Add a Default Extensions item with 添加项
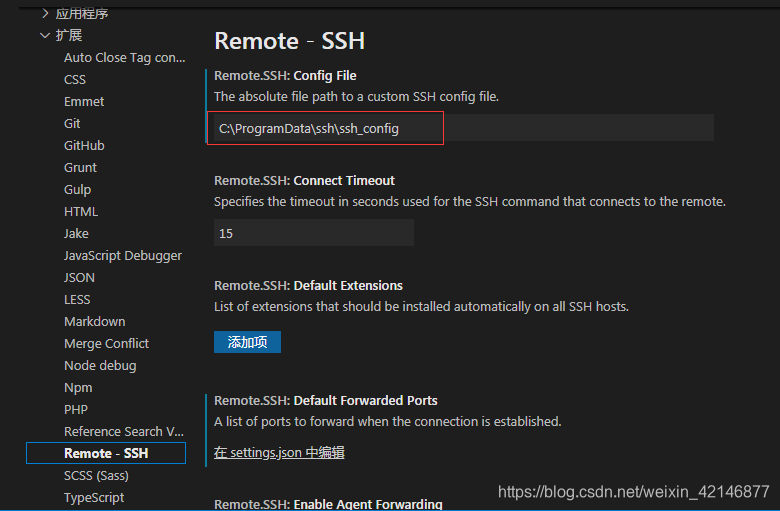 point(247,342)
